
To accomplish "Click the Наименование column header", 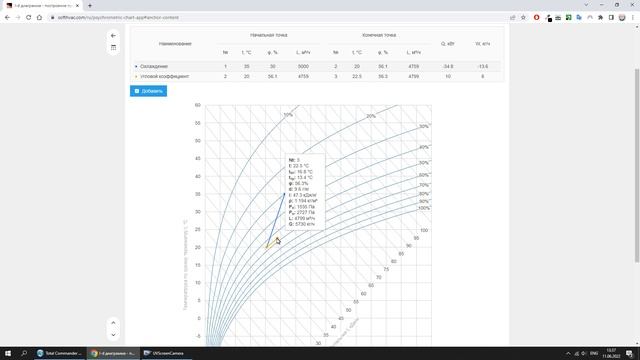I will tap(175, 44).
